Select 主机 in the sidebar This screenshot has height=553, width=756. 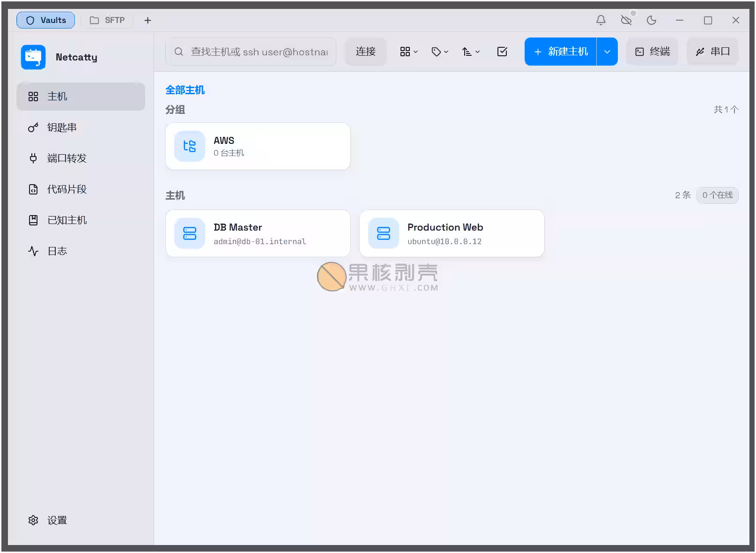[x=81, y=97]
